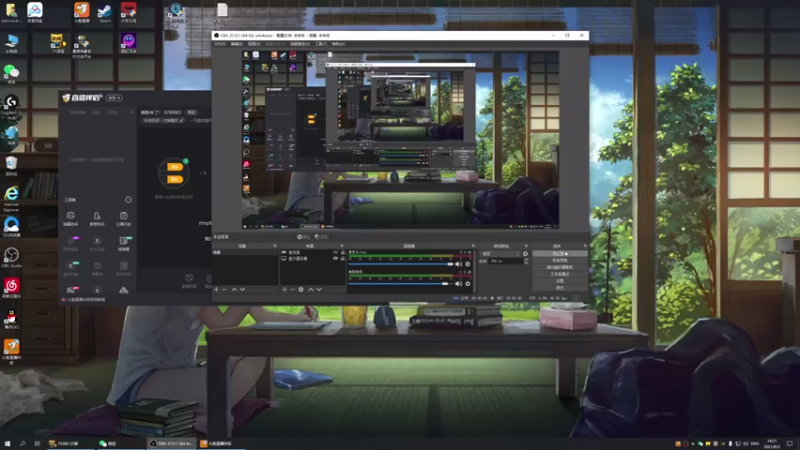This screenshot has width=800, height=450.
Task: Pop out the Scene Transitions dock panel
Action: coord(526,246)
